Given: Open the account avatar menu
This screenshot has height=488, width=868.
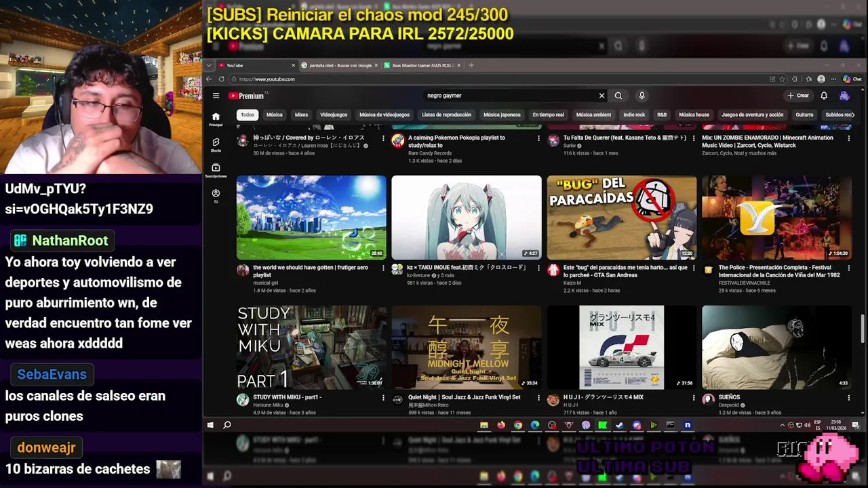Looking at the screenshot, I should [844, 96].
